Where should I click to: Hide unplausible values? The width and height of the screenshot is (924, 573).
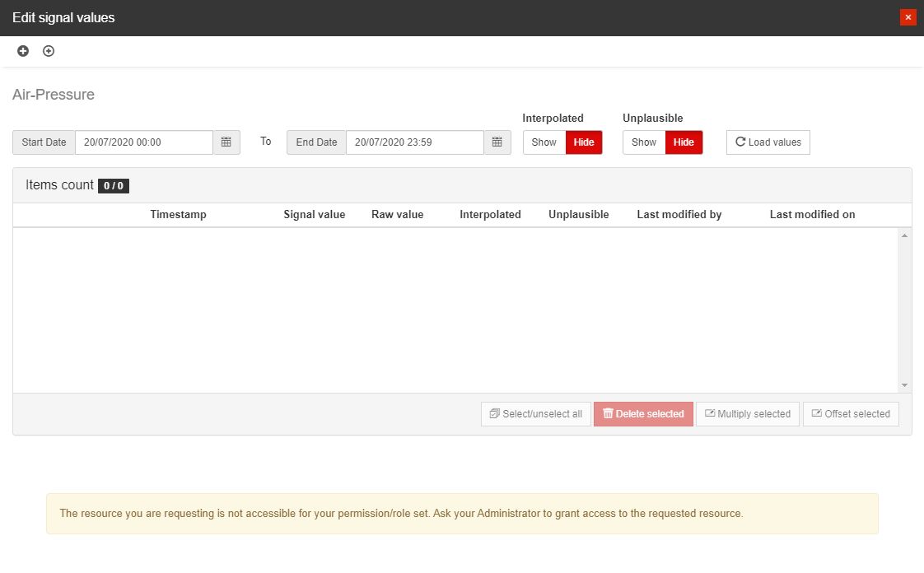pos(684,142)
